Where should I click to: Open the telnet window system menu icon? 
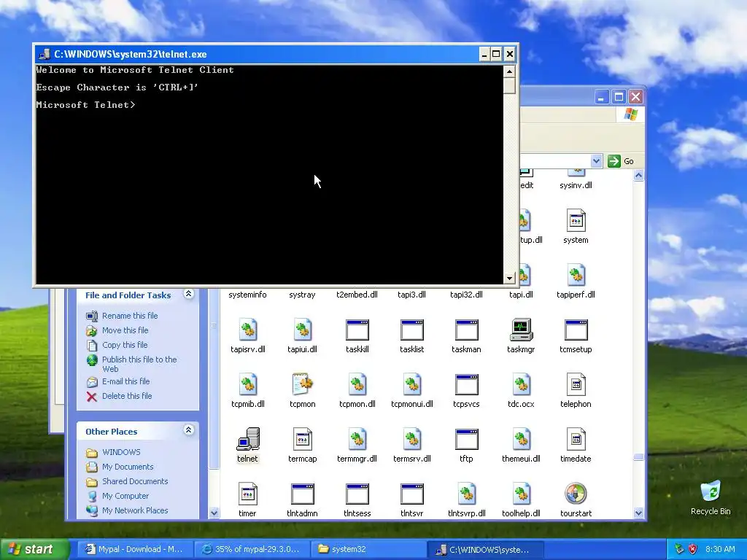(x=44, y=54)
